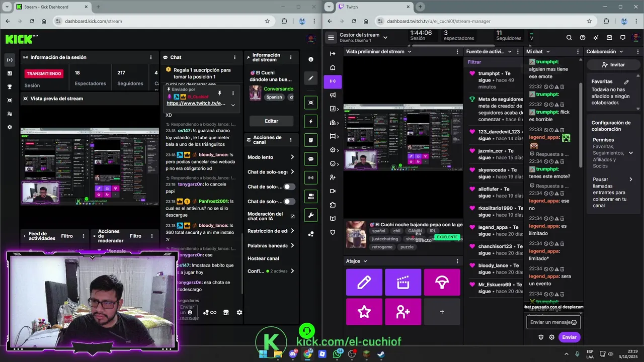
Task: Click the shield icon below Twitch chat input
Action: (541, 337)
